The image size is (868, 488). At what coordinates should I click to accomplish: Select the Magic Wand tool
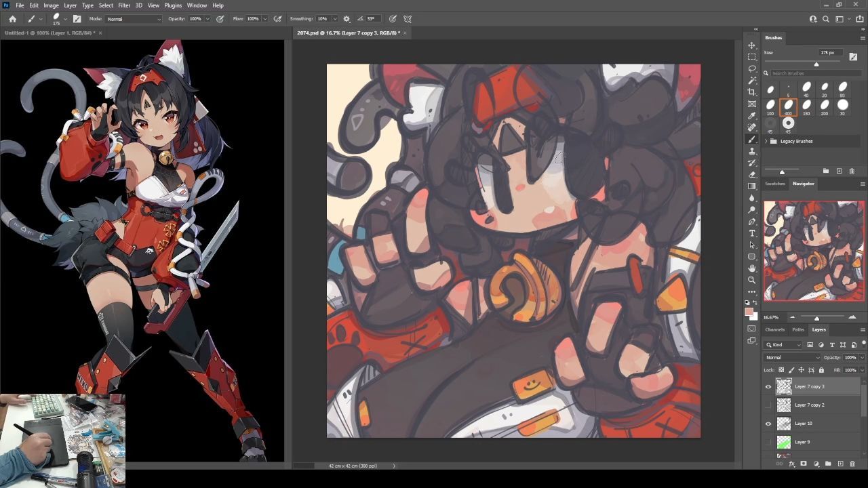(x=752, y=81)
